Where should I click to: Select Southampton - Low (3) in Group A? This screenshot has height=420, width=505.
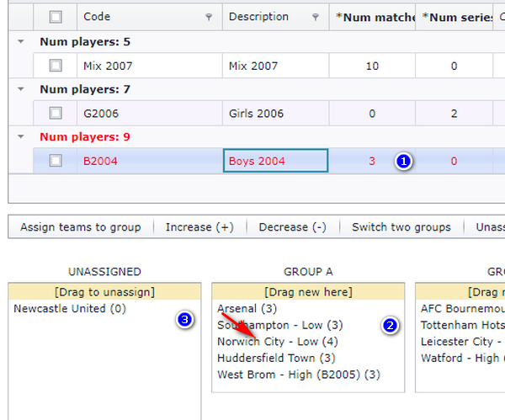point(280,325)
